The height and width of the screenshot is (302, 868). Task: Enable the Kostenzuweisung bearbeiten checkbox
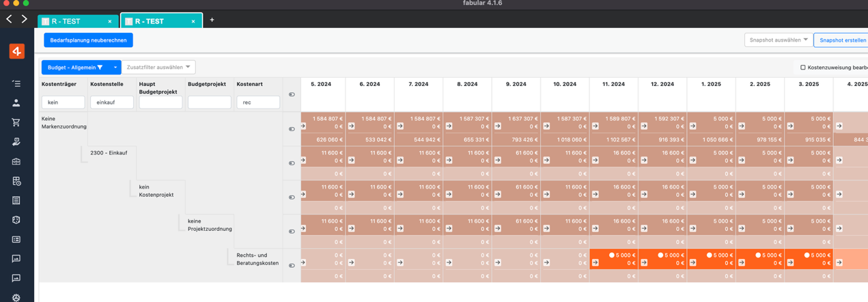[802, 68]
